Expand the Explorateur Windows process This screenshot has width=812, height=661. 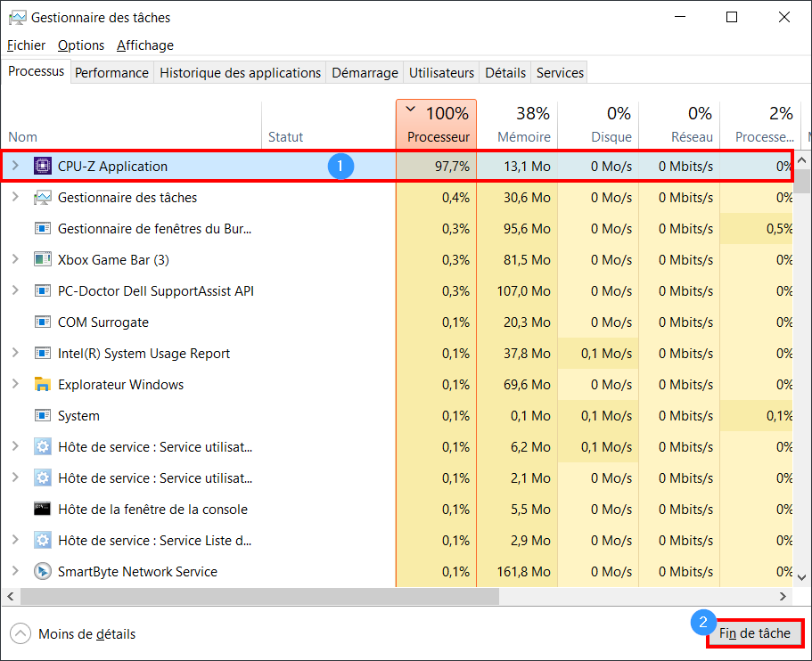(x=15, y=384)
